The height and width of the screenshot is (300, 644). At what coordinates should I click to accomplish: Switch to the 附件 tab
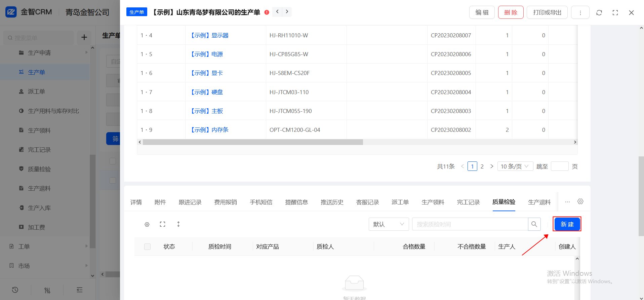(160, 202)
